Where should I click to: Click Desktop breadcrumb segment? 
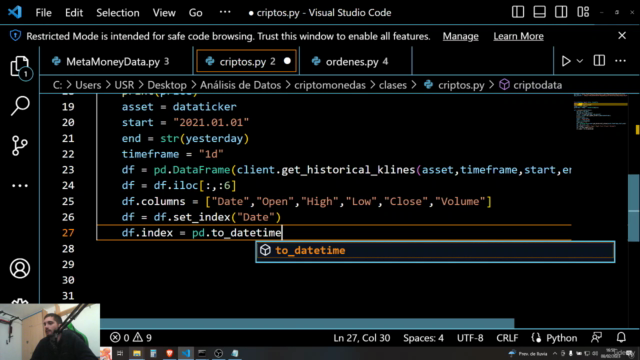coord(167,85)
